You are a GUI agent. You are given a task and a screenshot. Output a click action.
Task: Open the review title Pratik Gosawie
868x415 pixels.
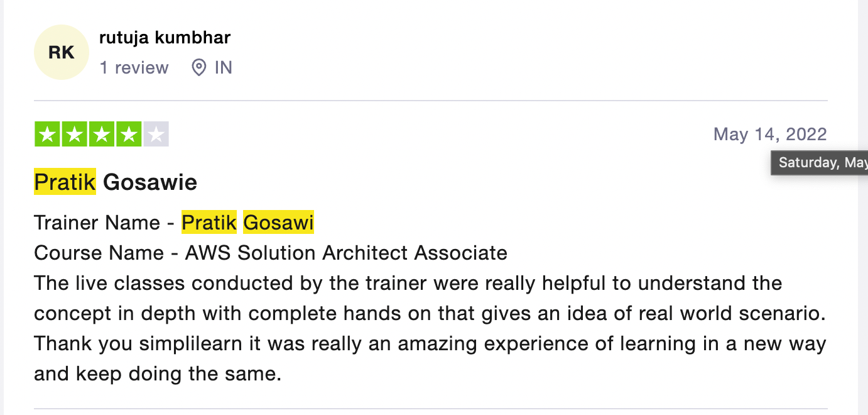[116, 182]
